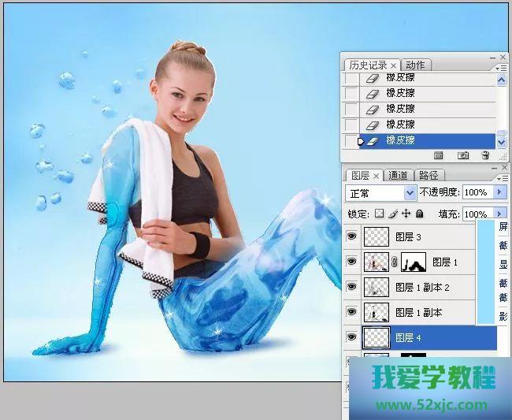Click the create new snapshot camera icon
Image resolution: width=512 pixels, height=420 pixels.
point(463,156)
